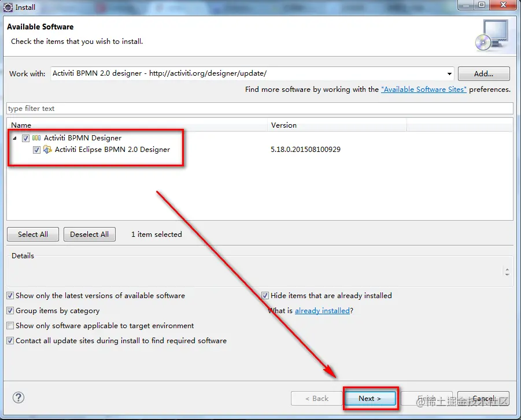Image resolution: width=521 pixels, height=420 pixels.
Task: Click the feature icon beside Activiti Eclipse BPMN 2.0 Designer
Action: pos(47,150)
